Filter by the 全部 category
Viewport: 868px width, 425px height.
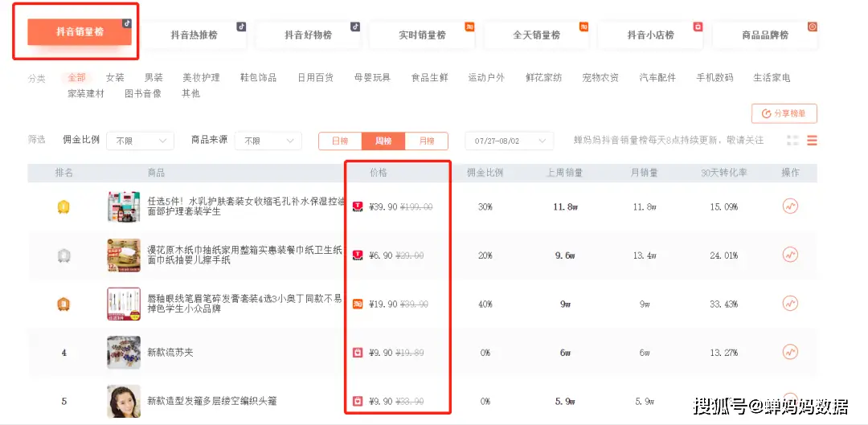click(77, 77)
